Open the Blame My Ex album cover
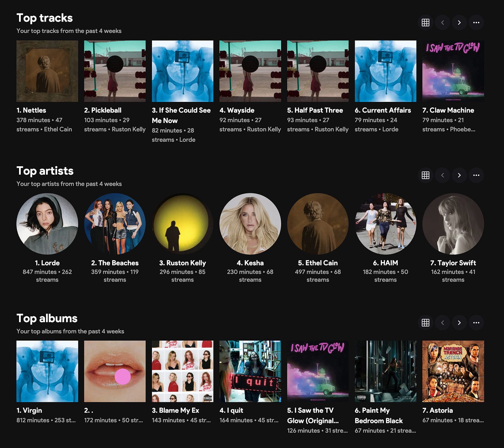The width and height of the screenshot is (504, 448). pyautogui.click(x=183, y=371)
